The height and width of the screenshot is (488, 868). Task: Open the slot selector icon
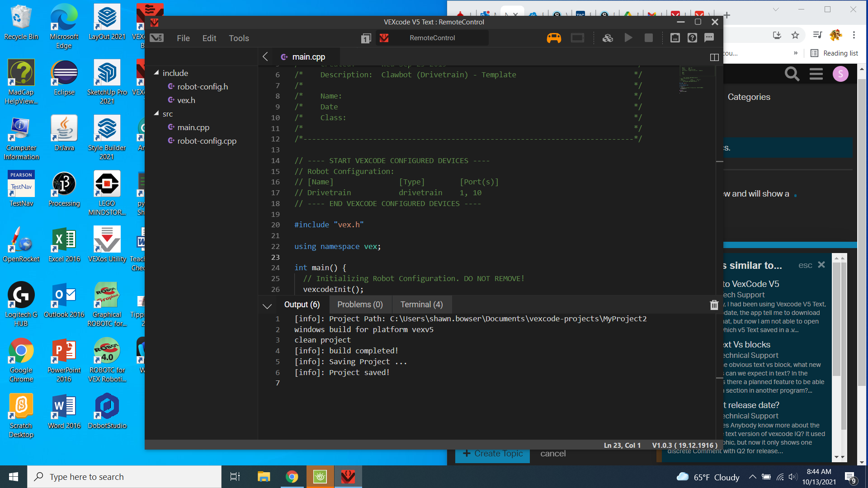[x=366, y=38]
